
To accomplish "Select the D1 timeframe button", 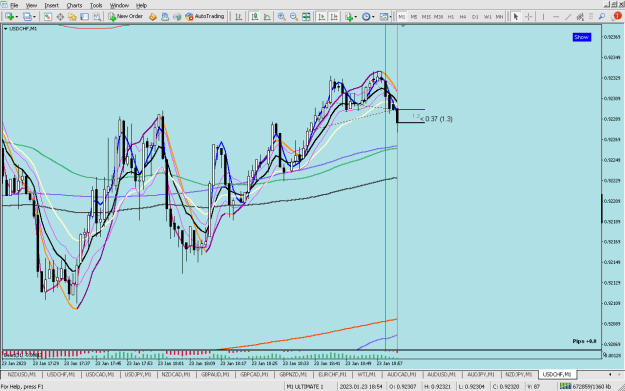I will [x=475, y=17].
